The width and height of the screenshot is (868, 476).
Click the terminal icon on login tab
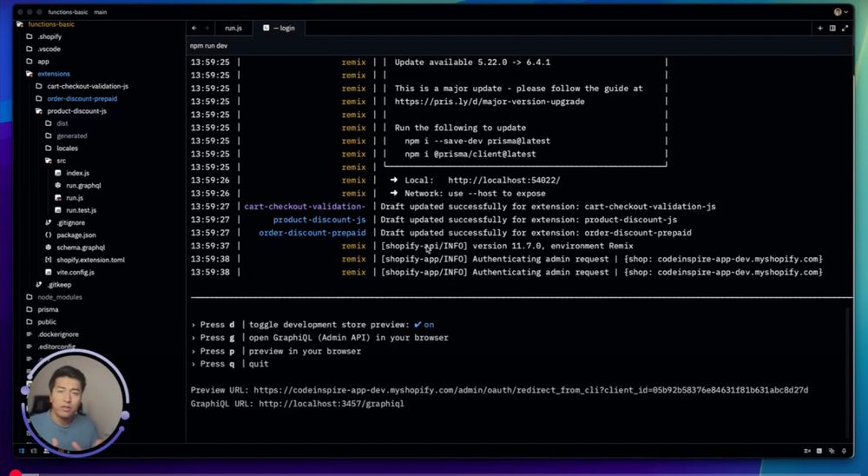(x=266, y=28)
